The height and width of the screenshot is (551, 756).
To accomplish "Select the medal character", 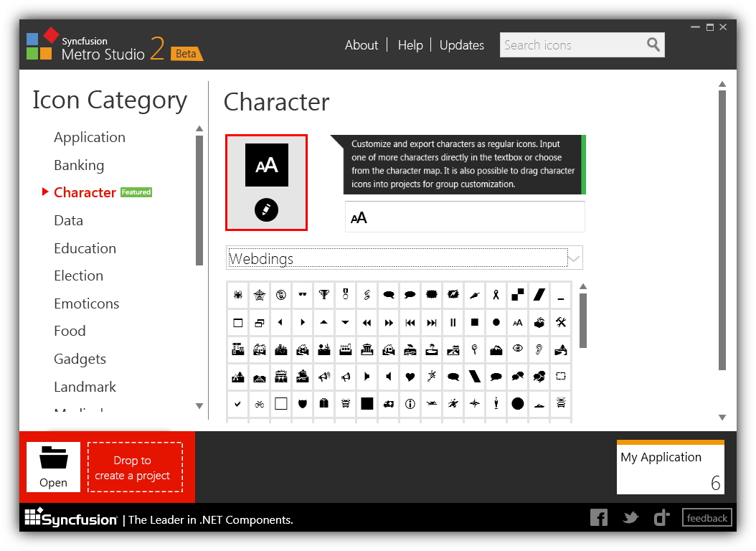I will [345, 295].
